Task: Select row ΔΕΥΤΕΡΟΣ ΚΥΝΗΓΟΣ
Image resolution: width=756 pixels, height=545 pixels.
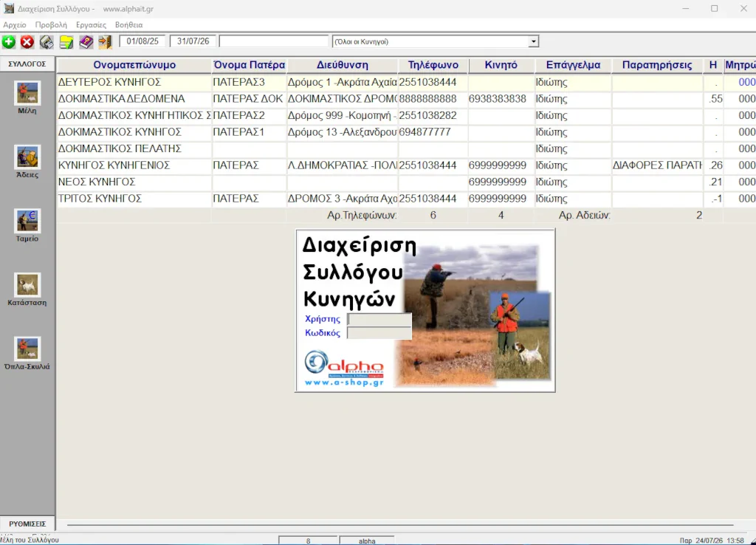Action: (x=407, y=83)
